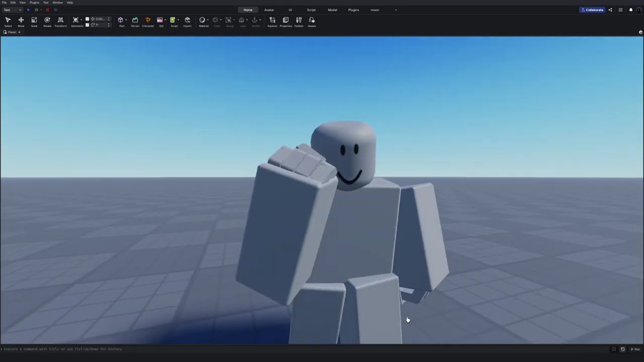The height and width of the screenshot is (362, 644).
Task: Click the Geometric snapping mode icon
Action: (76, 20)
